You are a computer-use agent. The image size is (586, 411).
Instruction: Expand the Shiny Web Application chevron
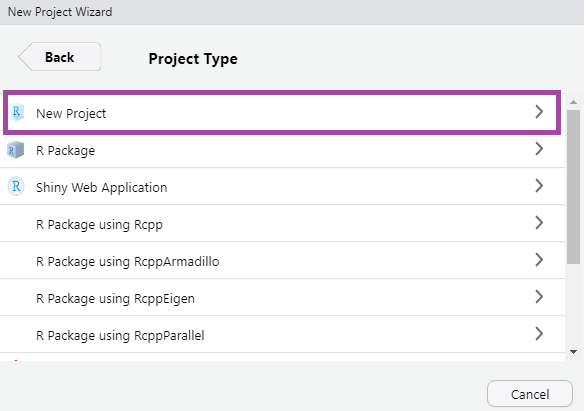coord(539,186)
